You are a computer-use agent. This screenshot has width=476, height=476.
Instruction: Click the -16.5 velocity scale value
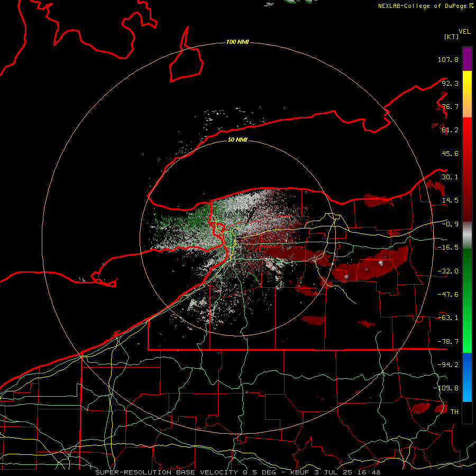pos(448,248)
